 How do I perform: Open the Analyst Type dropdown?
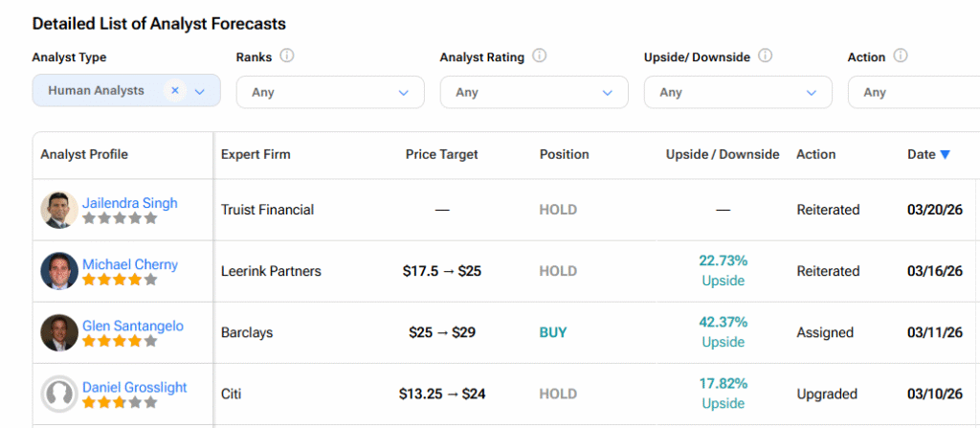[x=200, y=91]
